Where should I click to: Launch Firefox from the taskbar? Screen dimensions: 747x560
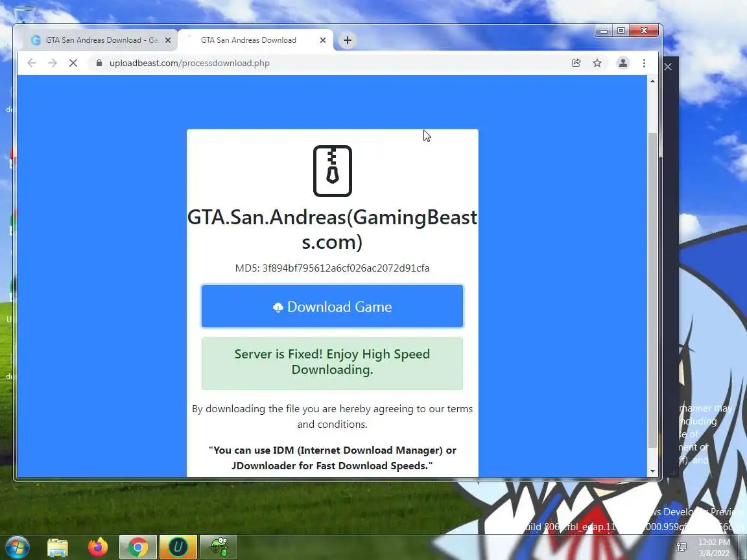click(x=98, y=547)
